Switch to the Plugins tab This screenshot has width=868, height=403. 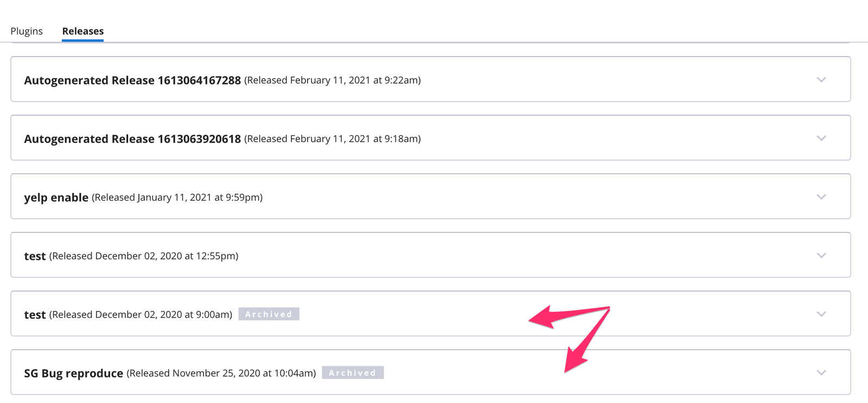click(x=27, y=31)
